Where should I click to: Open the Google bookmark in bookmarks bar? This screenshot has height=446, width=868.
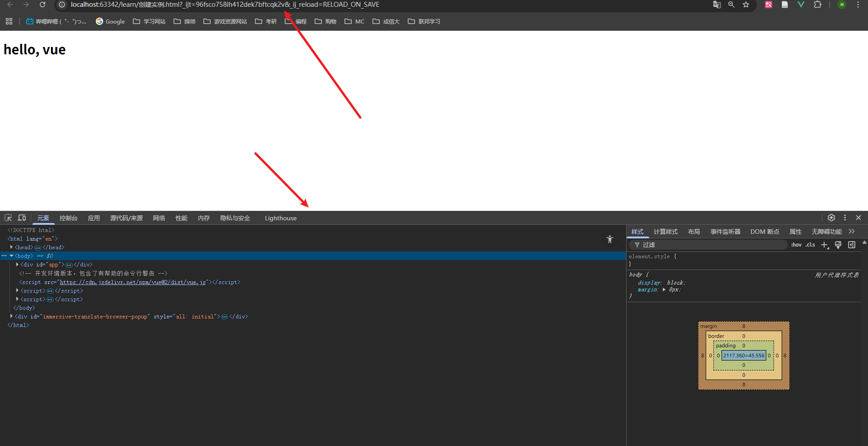110,21
